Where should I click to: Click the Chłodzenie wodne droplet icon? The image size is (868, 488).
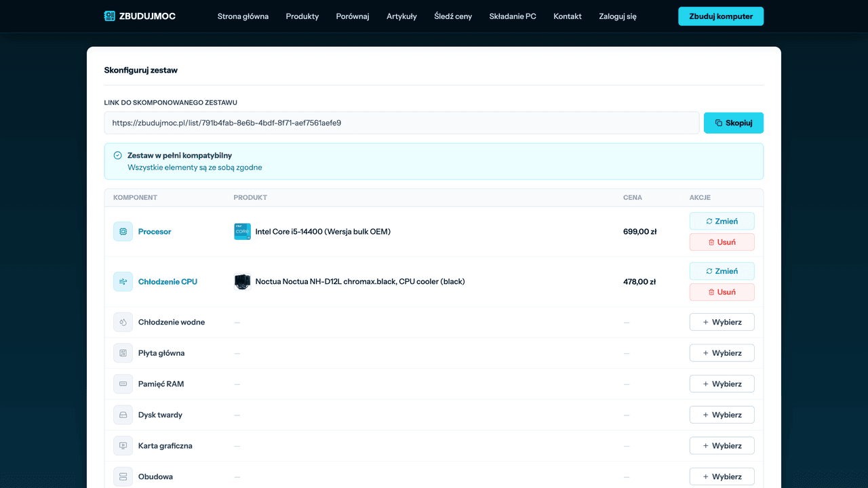[123, 322]
